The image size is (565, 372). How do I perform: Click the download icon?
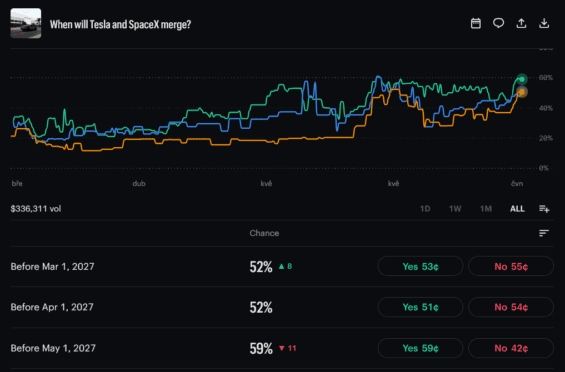(544, 24)
